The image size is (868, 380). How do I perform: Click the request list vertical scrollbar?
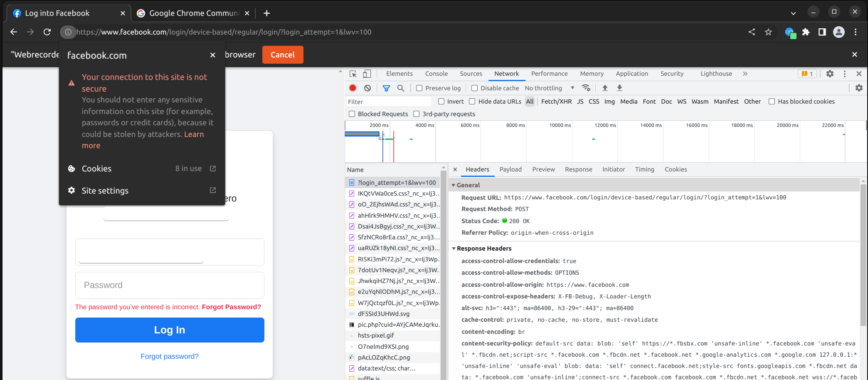click(x=444, y=275)
